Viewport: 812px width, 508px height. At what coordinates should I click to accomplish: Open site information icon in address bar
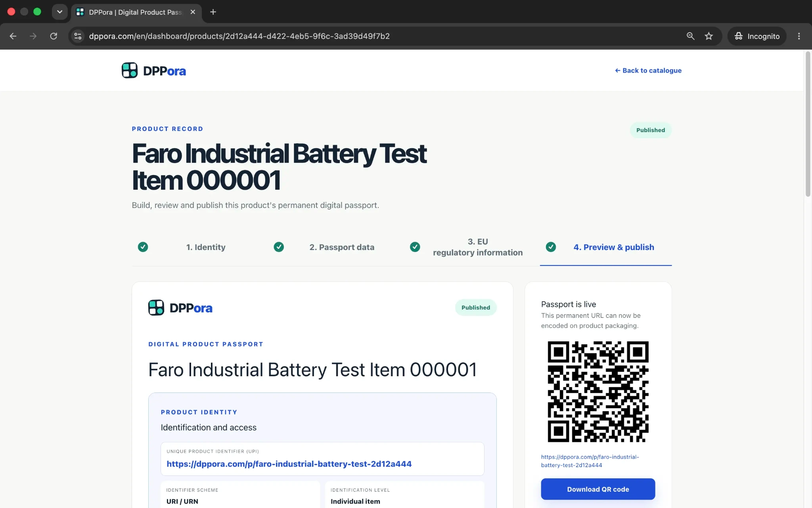pyautogui.click(x=78, y=36)
